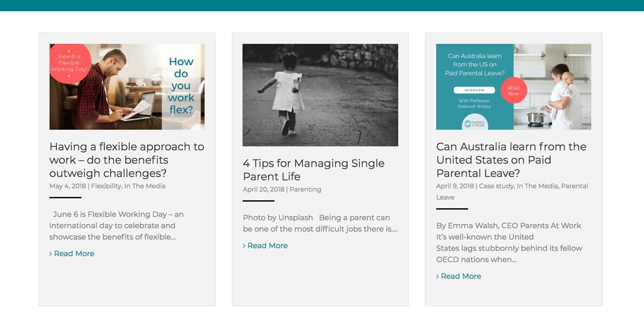Viewport: 644px width, 322px height.
Task: Click the Parents At Work logo badge
Action: pyautogui.click(x=475, y=123)
